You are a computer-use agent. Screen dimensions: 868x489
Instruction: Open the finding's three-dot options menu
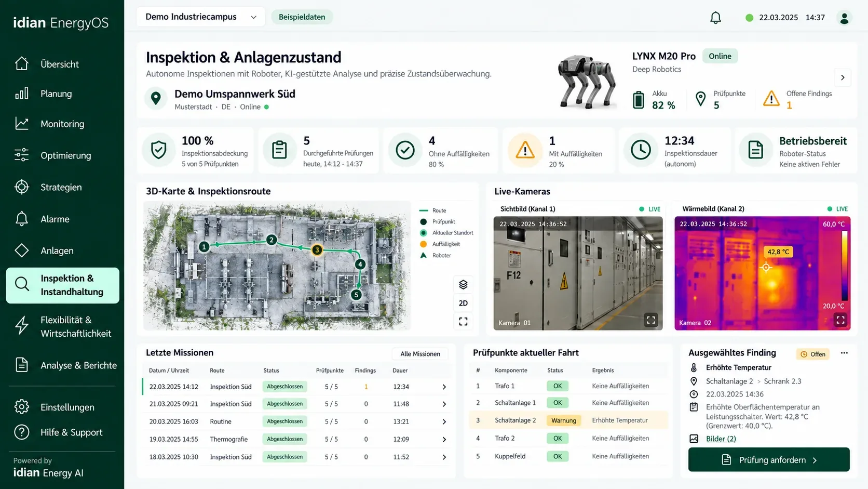point(844,353)
